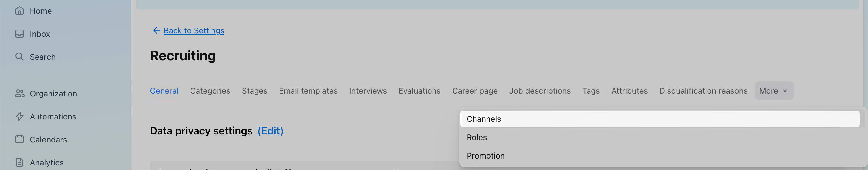Open the Email templates tab
Screen dimensions: 868x170
[x=308, y=91]
